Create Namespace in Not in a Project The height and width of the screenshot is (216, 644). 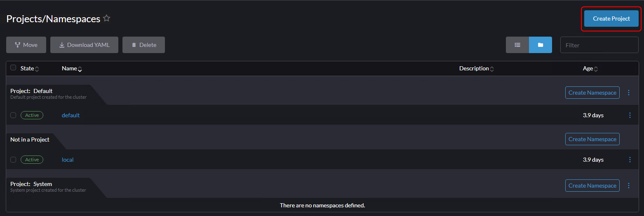click(592, 139)
